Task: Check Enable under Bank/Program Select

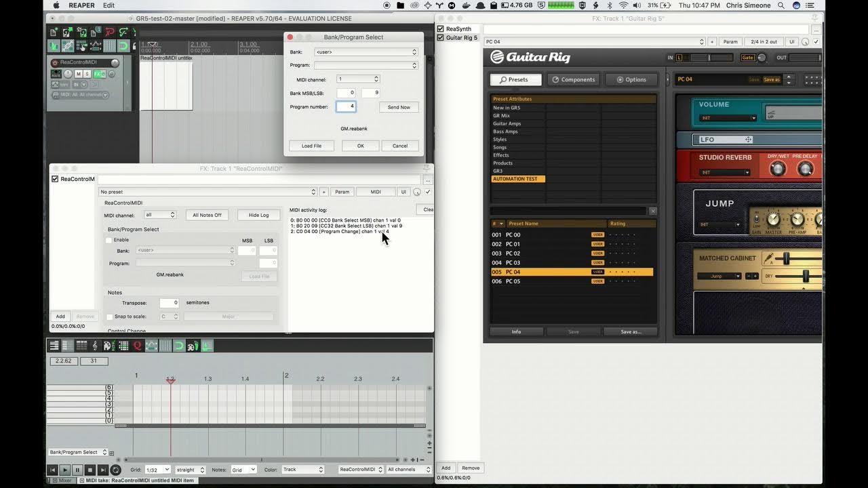Action: coord(108,240)
